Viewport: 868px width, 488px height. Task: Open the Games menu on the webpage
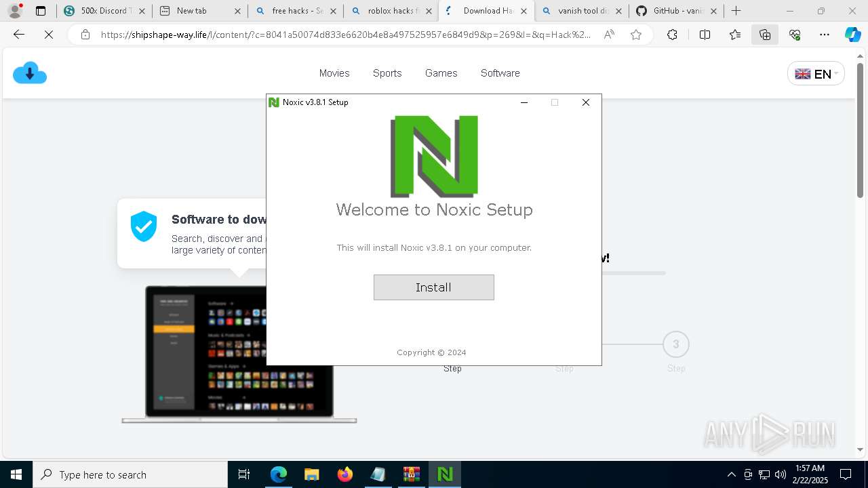[x=441, y=73]
